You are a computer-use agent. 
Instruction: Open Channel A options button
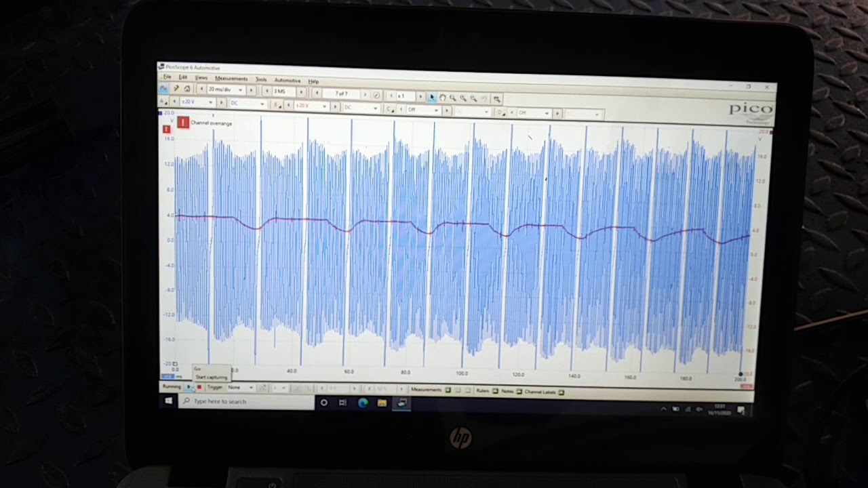point(163,101)
